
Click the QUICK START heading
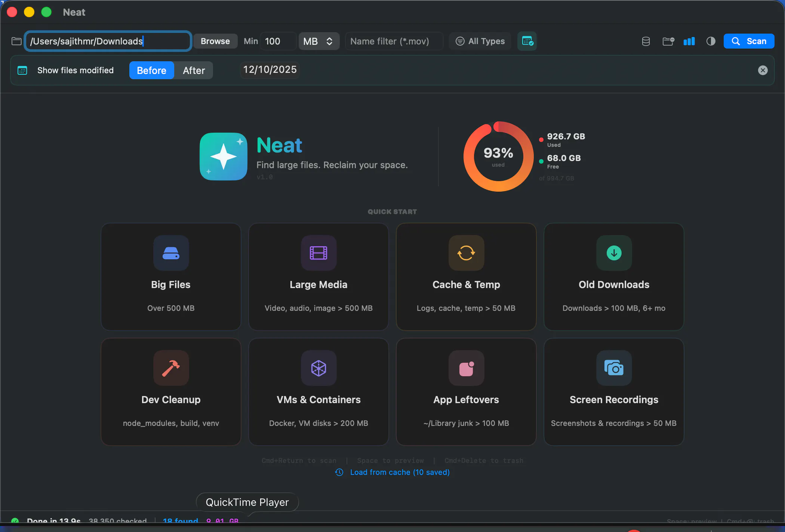click(392, 212)
